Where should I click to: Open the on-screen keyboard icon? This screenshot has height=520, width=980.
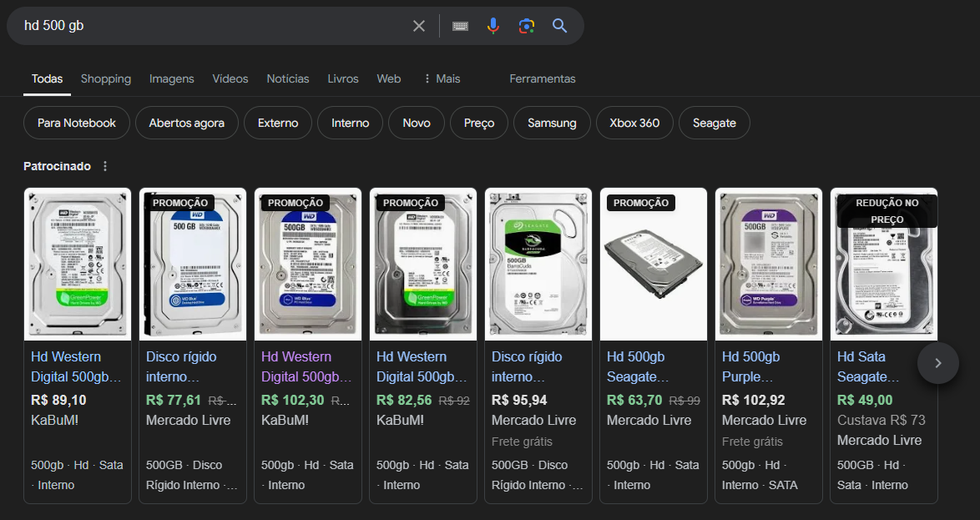click(x=460, y=26)
